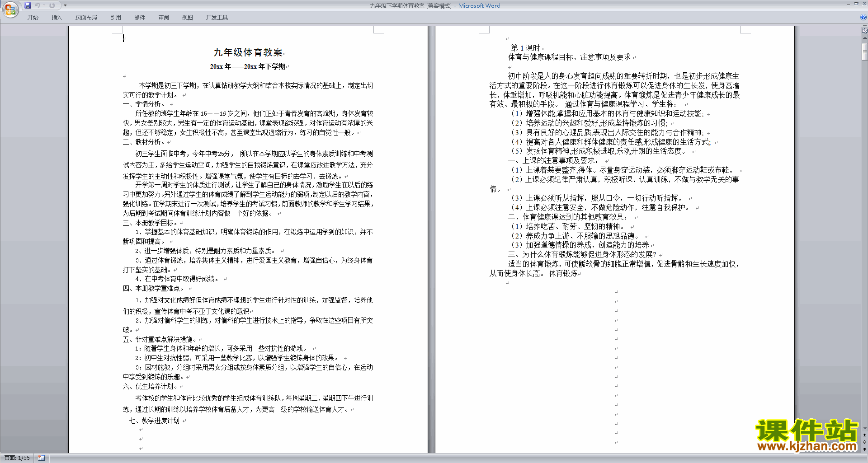Viewport: 868px width, 463px height.
Task: Click heading 七、教学进度计划
Action: pos(154,421)
